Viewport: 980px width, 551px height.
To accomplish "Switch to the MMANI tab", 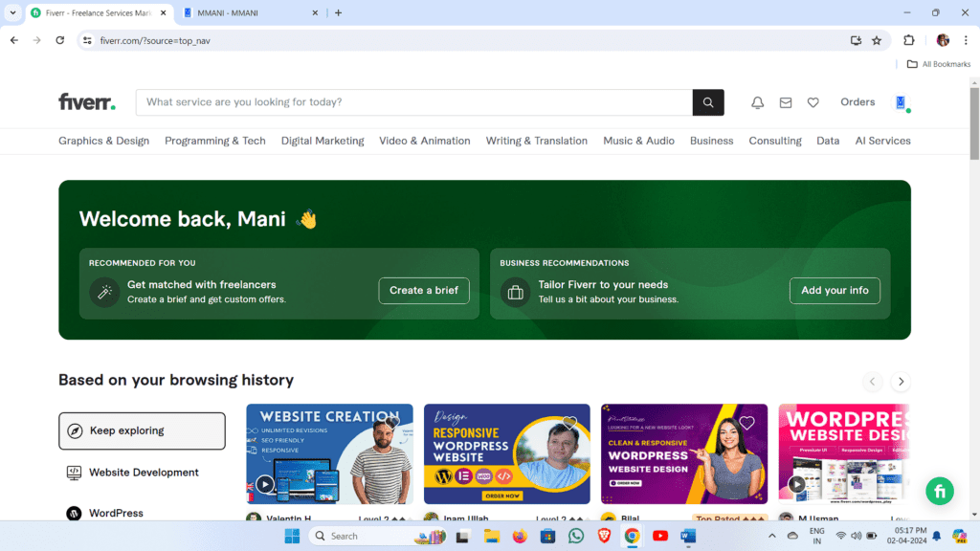I will (250, 12).
